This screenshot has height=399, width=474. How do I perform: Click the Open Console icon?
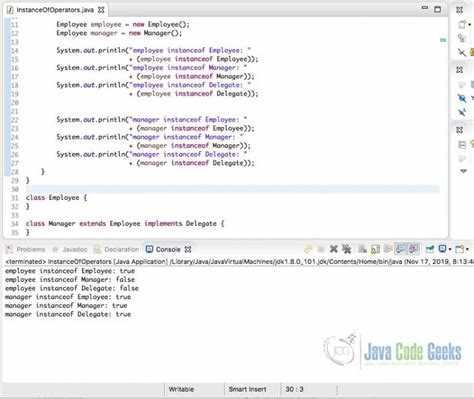(x=460, y=249)
